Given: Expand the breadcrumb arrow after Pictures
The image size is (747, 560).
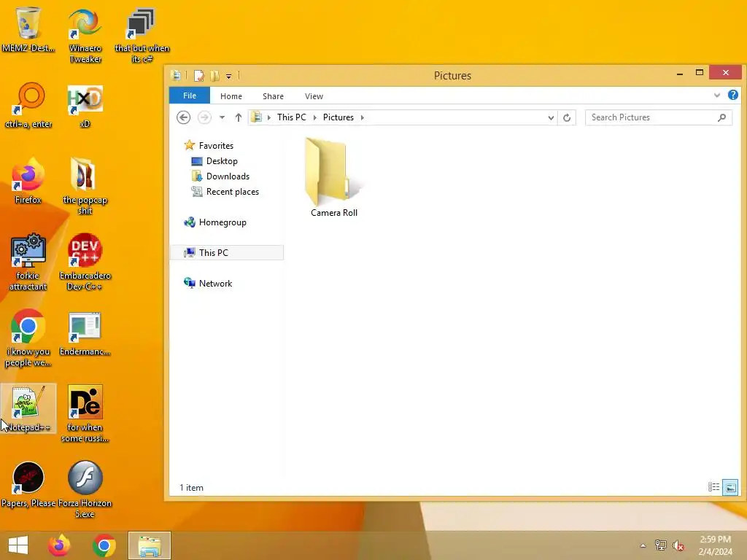Looking at the screenshot, I should click(362, 117).
